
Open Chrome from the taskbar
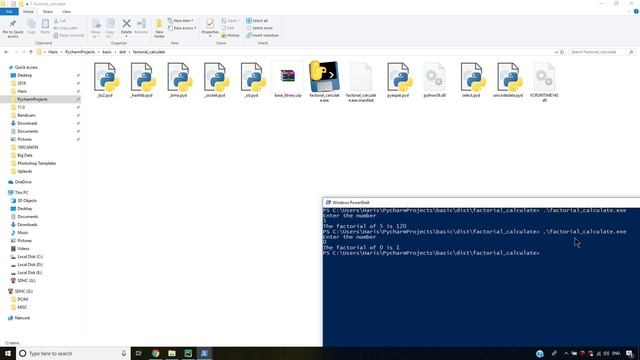point(156,353)
